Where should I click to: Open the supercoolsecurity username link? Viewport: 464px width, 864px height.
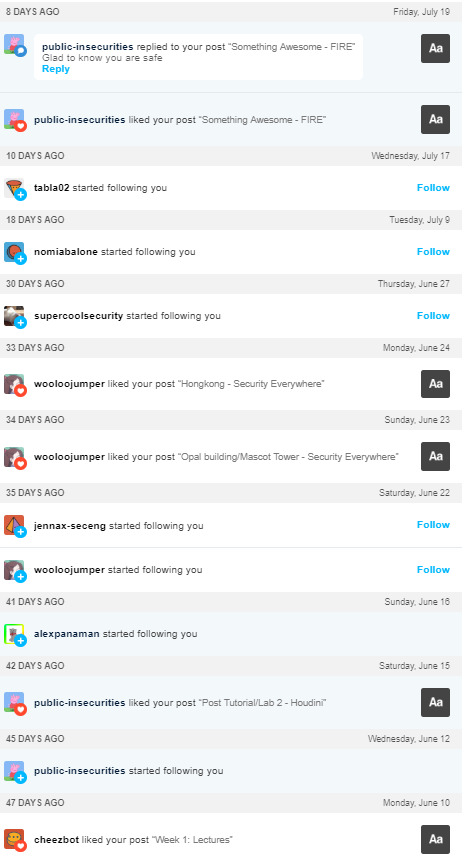point(78,316)
